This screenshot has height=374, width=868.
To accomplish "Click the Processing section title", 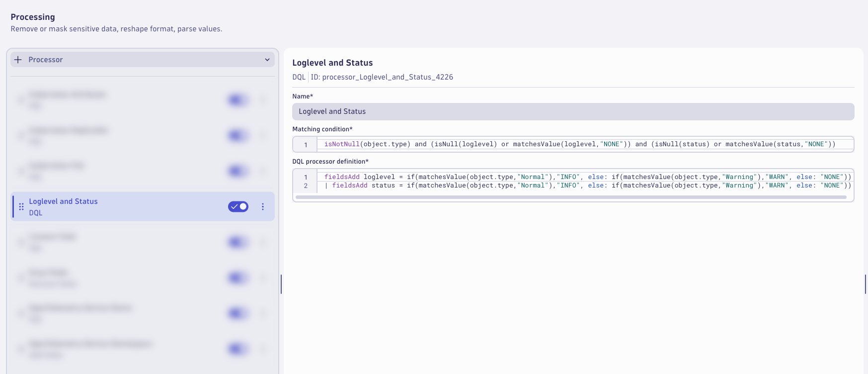I will [33, 17].
